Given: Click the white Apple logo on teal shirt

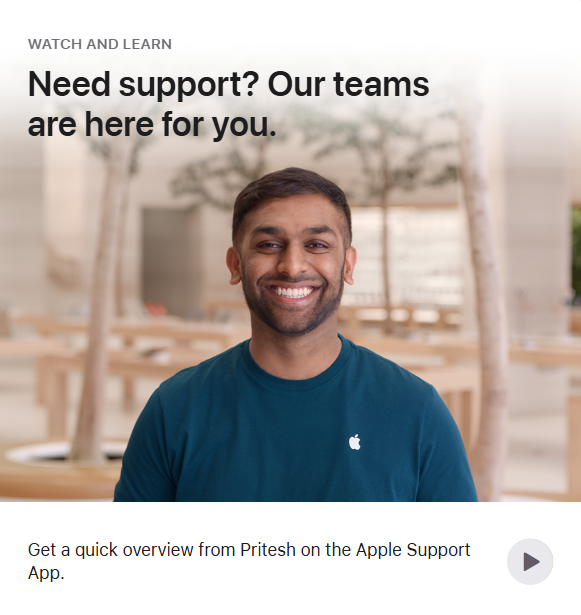Looking at the screenshot, I should tap(355, 442).
